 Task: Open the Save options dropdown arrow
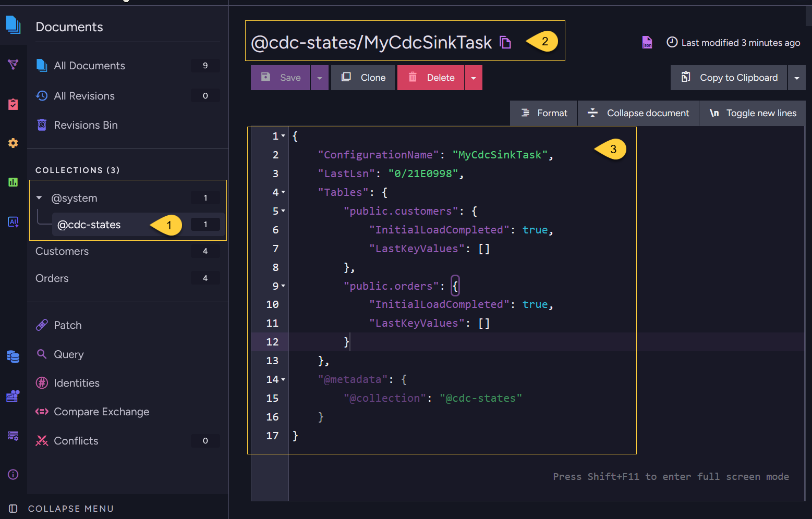pos(320,78)
